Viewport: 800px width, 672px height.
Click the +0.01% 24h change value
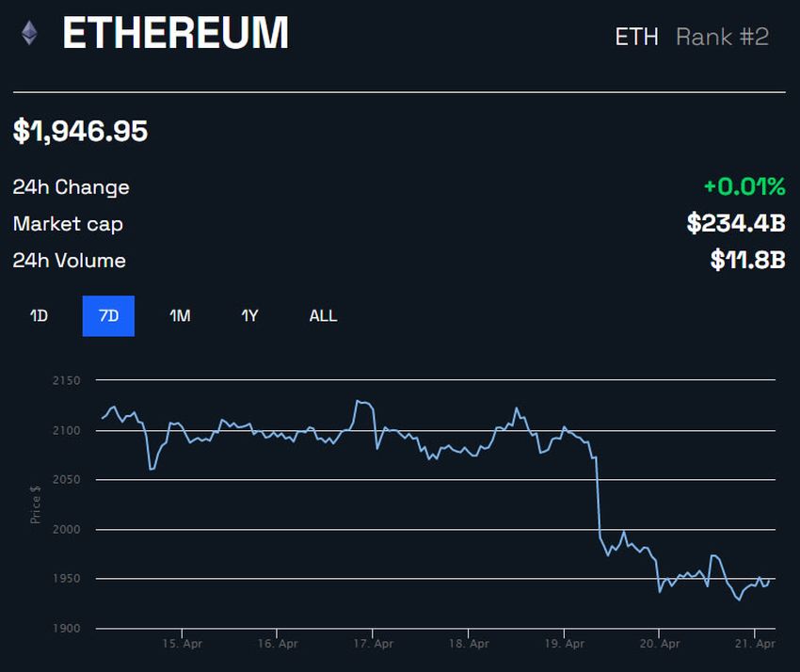coord(744,186)
